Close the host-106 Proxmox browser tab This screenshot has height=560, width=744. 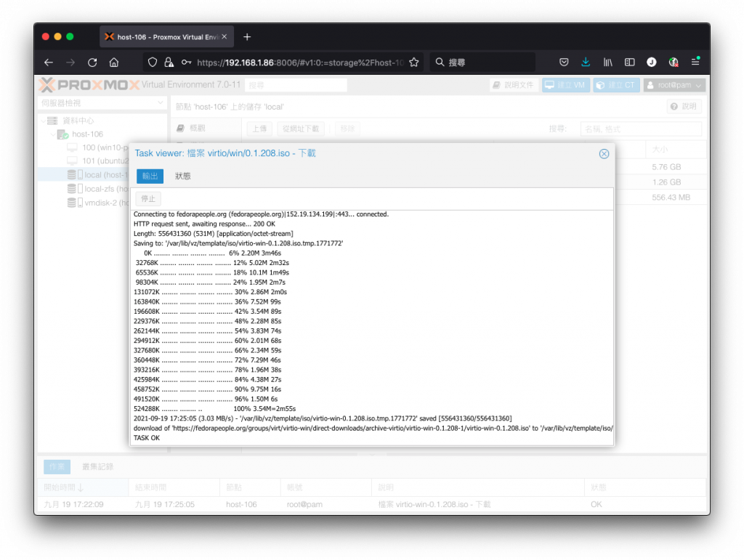tap(225, 37)
